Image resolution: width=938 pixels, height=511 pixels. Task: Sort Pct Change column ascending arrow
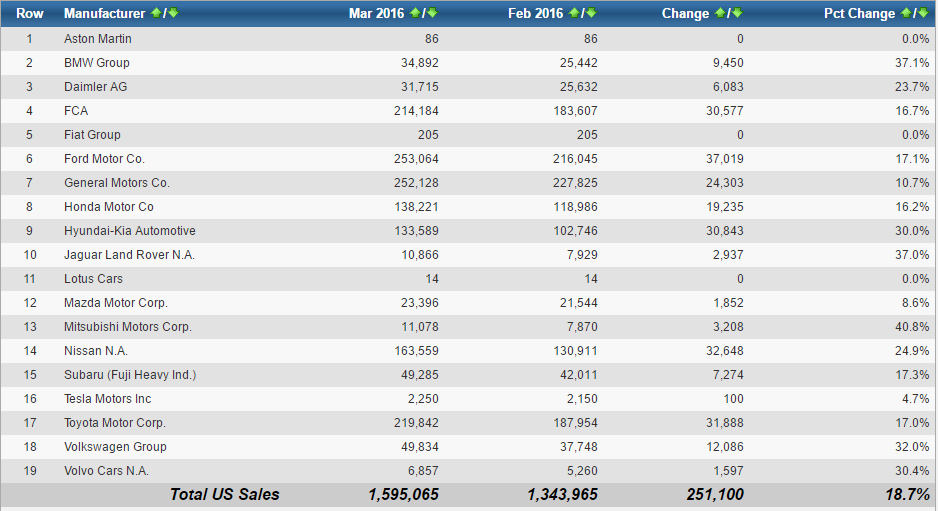coord(906,13)
